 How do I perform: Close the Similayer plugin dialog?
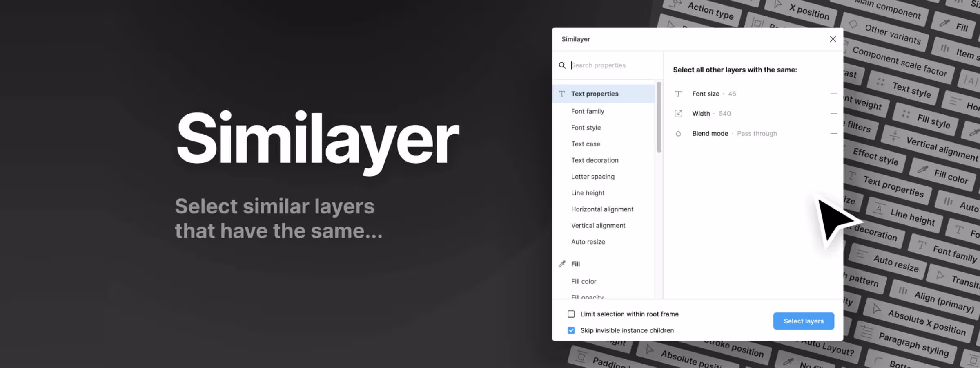click(x=833, y=39)
